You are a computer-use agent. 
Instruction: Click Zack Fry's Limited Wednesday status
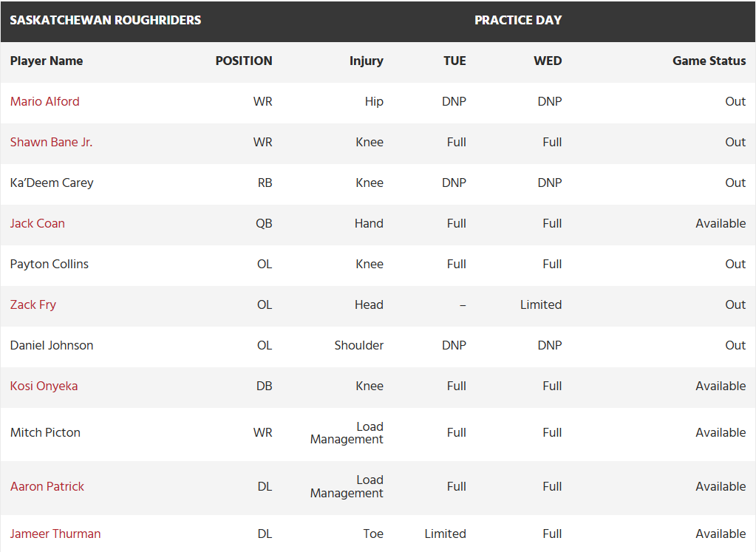pyautogui.click(x=541, y=305)
